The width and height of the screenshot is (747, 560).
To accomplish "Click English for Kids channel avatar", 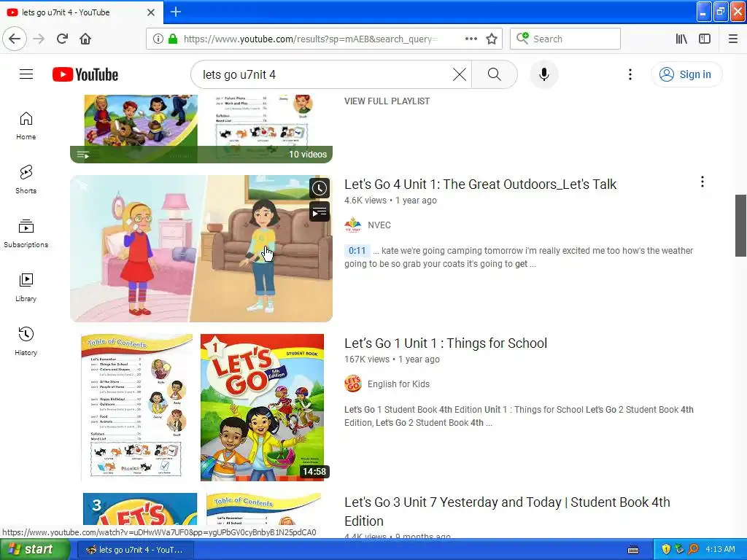I will pyautogui.click(x=353, y=384).
